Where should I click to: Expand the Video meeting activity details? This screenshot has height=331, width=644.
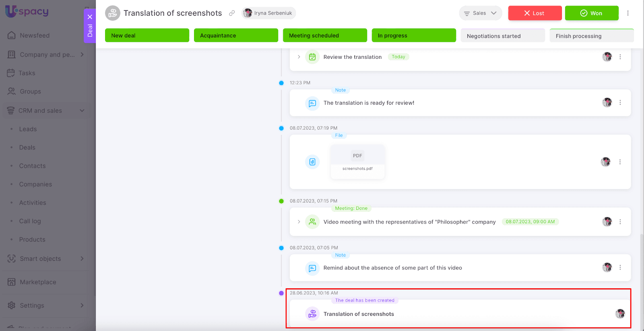(x=299, y=222)
